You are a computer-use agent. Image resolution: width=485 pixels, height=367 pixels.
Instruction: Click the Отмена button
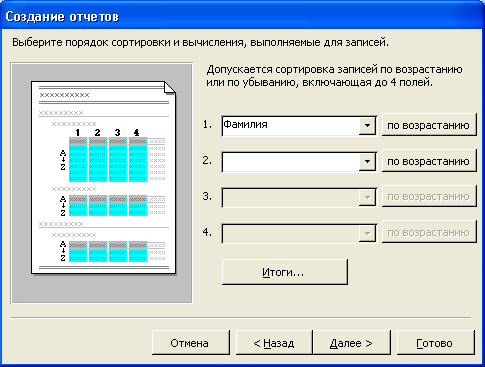tap(191, 342)
